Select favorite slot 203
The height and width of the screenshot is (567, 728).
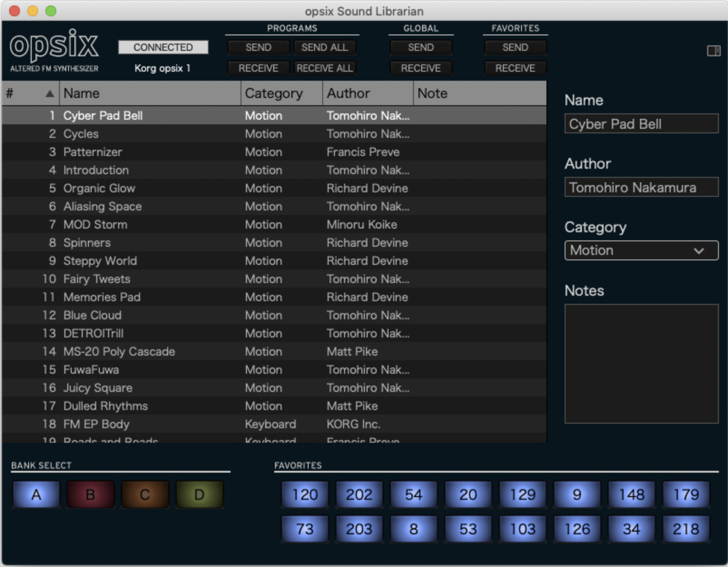[x=359, y=529]
